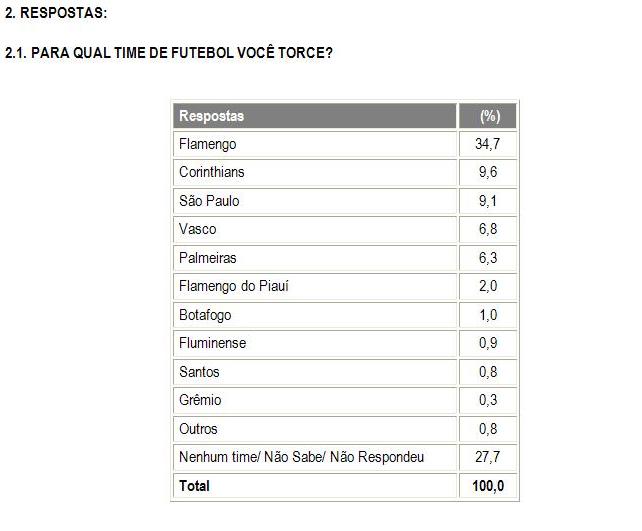Click the football team question heading 2.1

pos(169,53)
